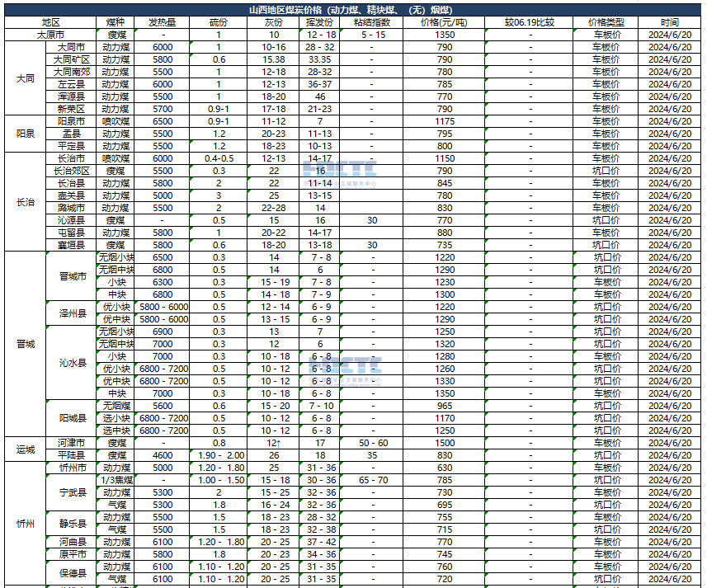Viewport: 707px width, 588px height.
Task: Select the 盂县 cell
Action: point(71,134)
